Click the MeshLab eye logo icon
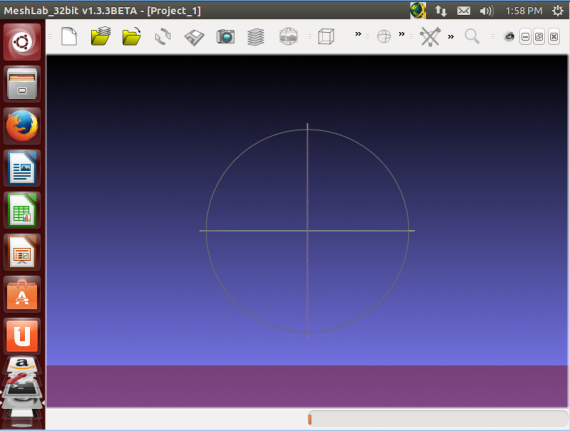 [509, 36]
